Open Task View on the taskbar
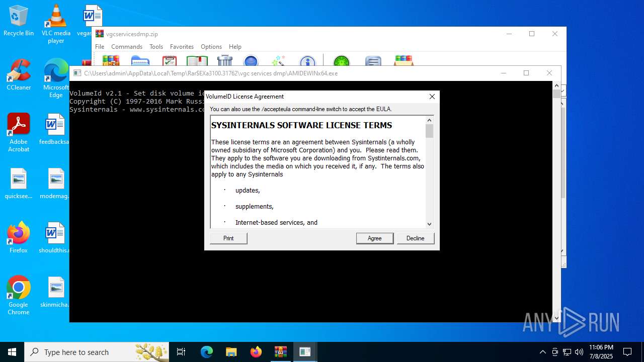This screenshot has height=362, width=644. pos(181,352)
